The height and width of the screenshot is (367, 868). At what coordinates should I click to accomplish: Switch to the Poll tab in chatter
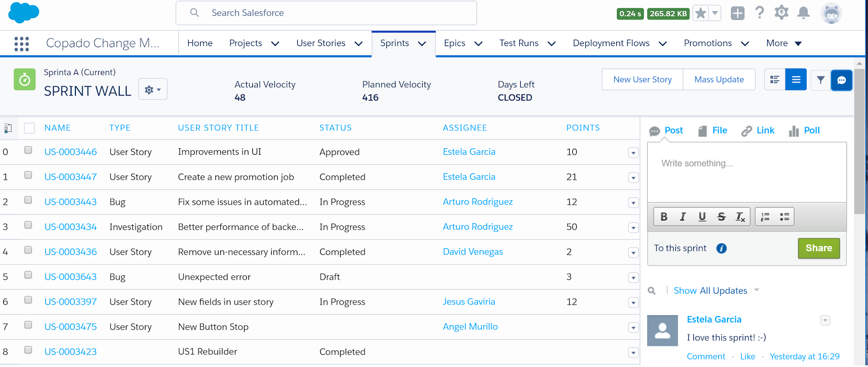click(x=805, y=130)
